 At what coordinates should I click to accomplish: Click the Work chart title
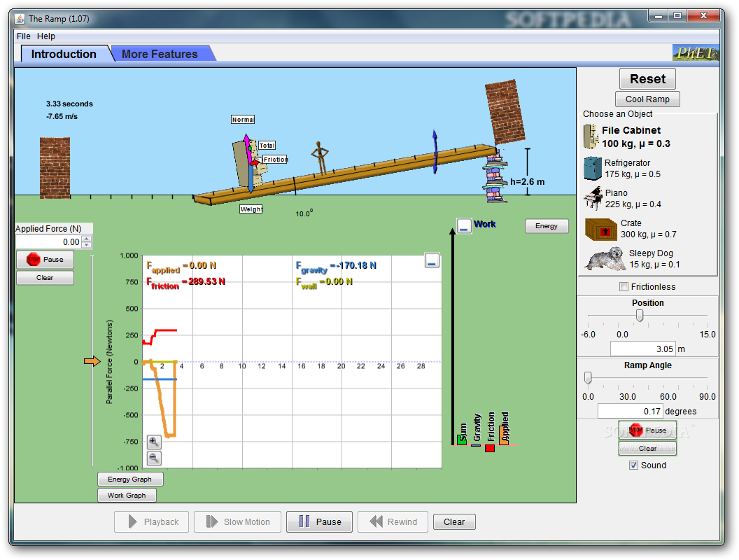(x=485, y=225)
